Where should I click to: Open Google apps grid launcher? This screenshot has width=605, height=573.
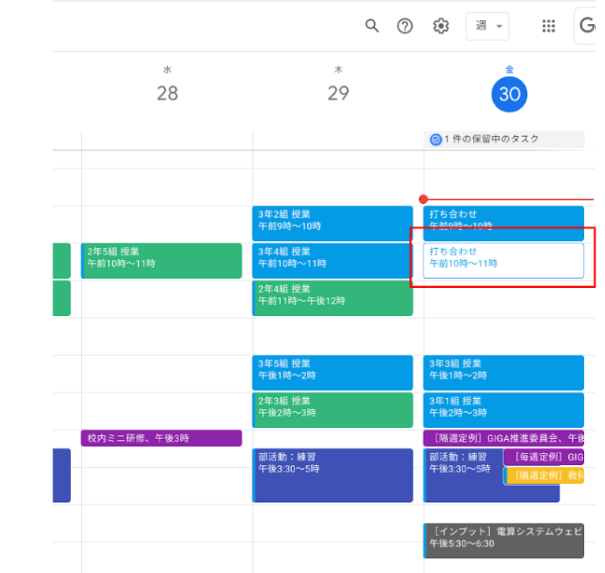548,26
